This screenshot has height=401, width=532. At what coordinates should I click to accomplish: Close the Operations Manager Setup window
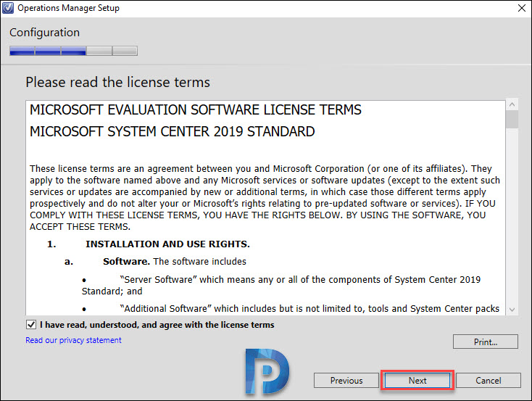[x=522, y=8]
